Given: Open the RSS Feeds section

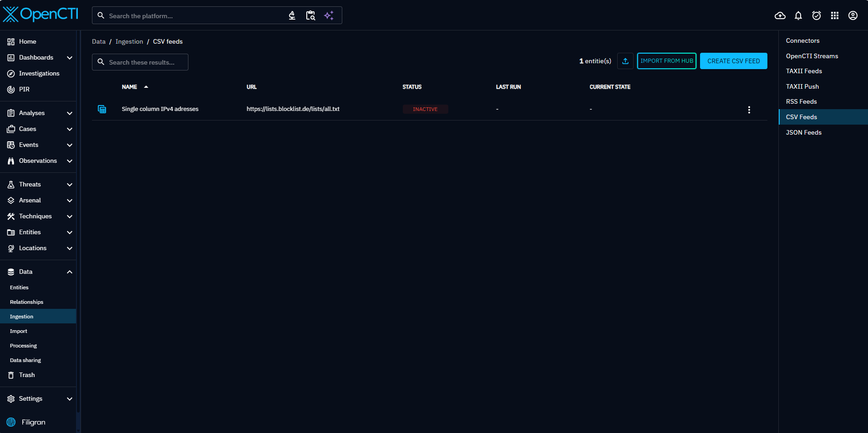Looking at the screenshot, I should (801, 102).
